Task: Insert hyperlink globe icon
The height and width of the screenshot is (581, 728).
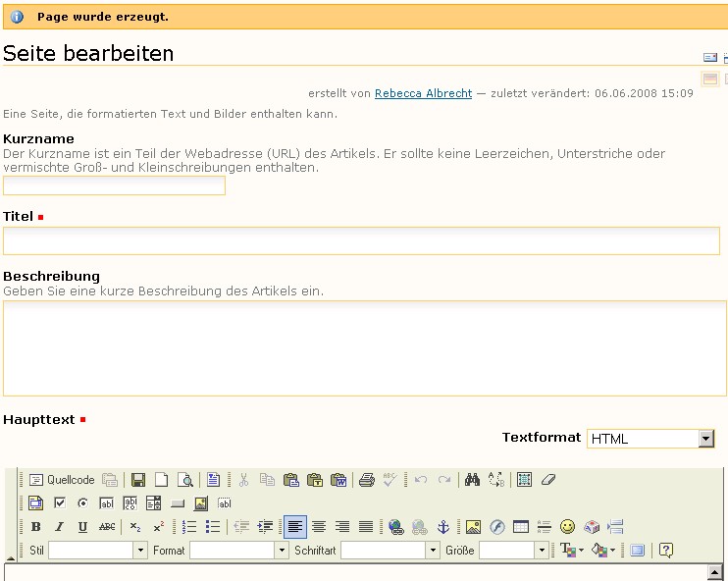Action: click(x=396, y=527)
